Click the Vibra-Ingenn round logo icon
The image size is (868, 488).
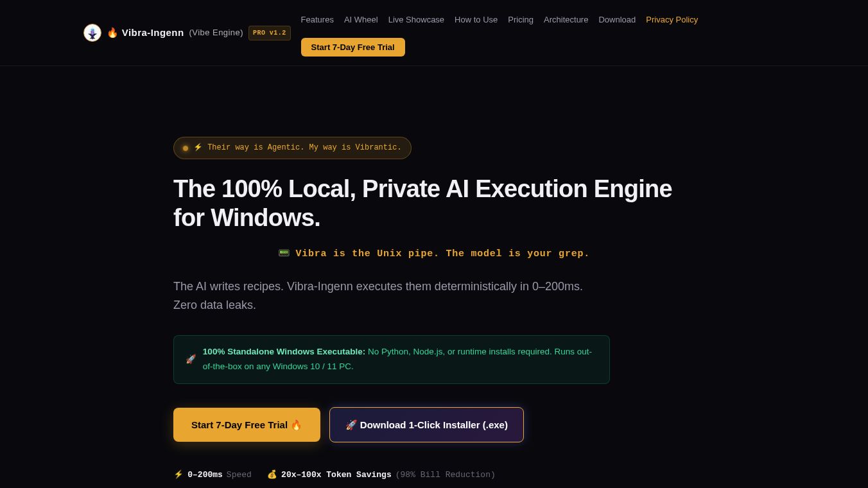click(x=92, y=33)
